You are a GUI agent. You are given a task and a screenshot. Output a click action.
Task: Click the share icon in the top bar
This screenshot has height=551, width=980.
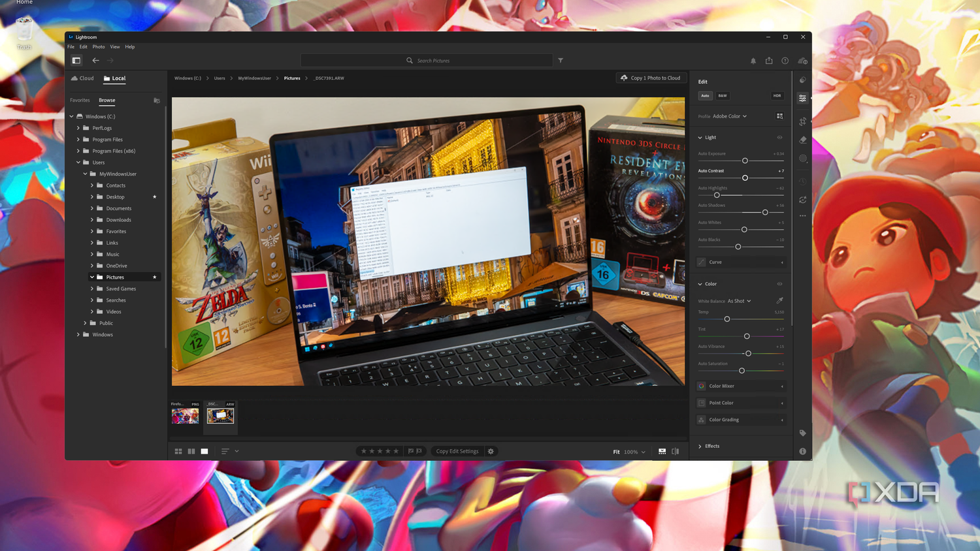pos(769,60)
